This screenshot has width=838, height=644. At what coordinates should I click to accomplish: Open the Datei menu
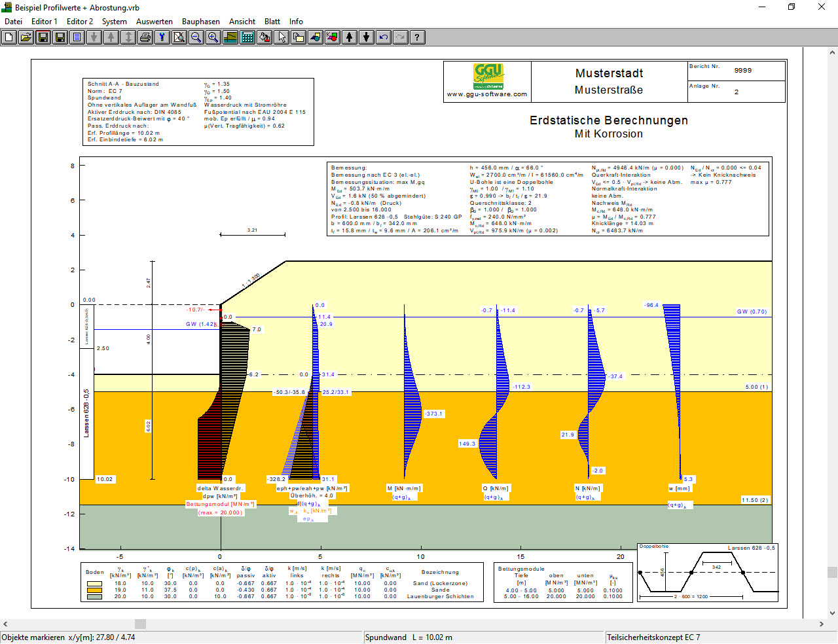coord(13,22)
